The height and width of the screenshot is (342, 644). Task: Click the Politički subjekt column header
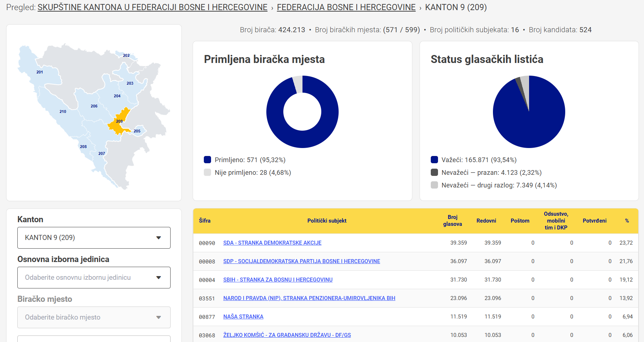327,221
